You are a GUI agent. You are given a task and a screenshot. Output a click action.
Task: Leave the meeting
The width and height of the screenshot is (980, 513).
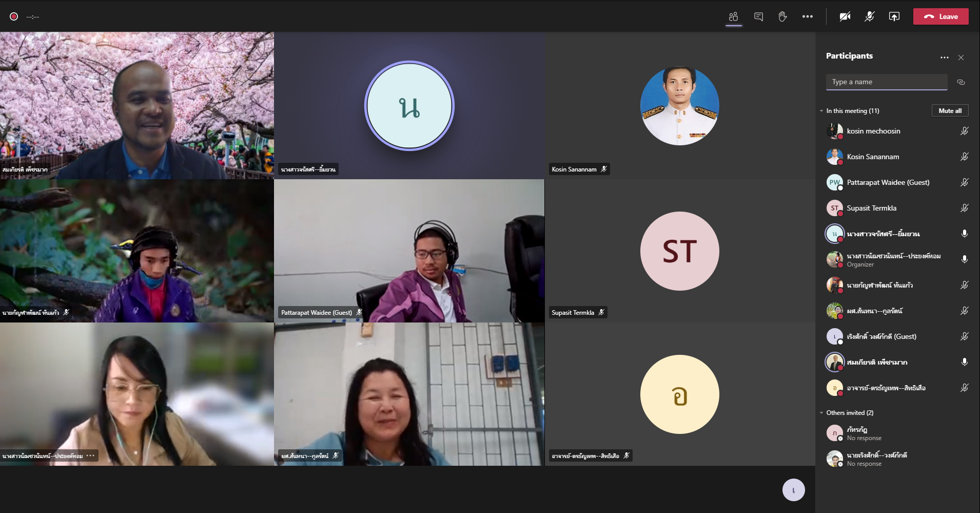(x=940, y=16)
